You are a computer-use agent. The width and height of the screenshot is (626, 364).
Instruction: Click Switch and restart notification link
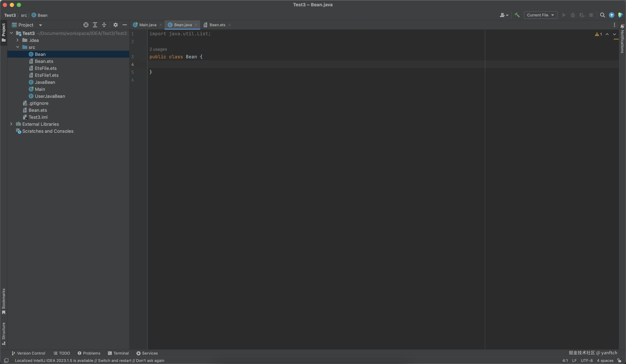click(x=115, y=361)
